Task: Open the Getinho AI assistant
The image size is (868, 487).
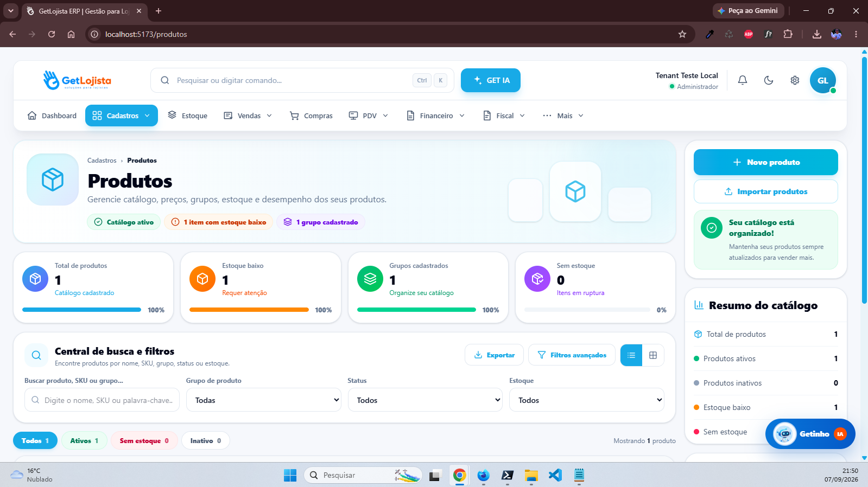Action: coord(810,434)
